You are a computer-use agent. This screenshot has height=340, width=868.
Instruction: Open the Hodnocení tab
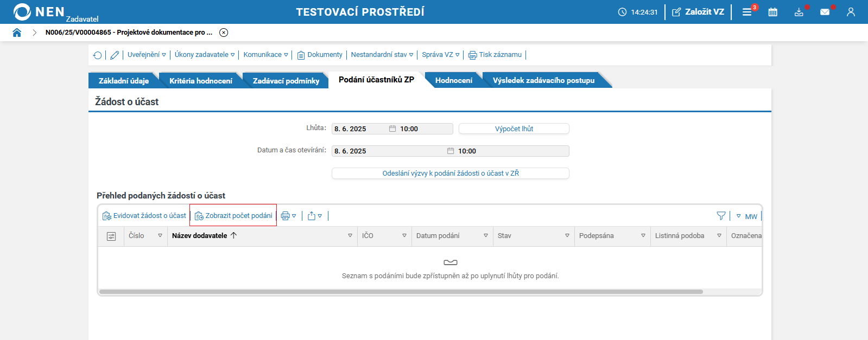(x=454, y=80)
